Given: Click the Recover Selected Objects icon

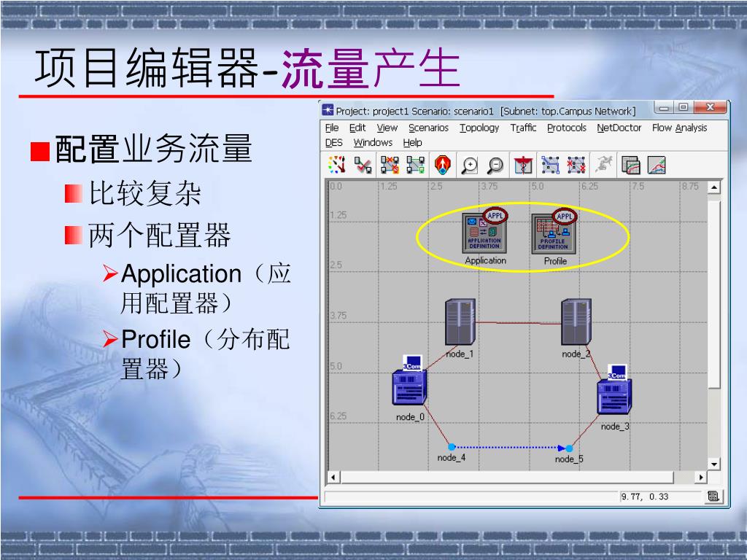Looking at the screenshot, I should pos(415,165).
